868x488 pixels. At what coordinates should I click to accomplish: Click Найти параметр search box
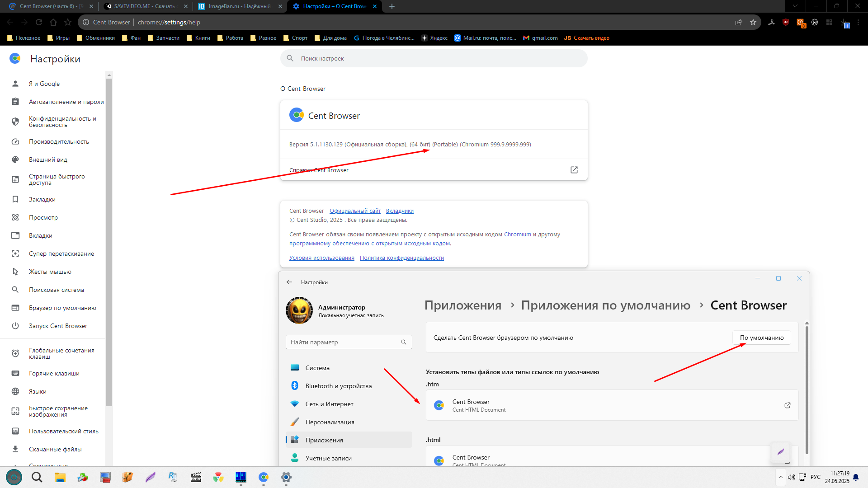349,342
